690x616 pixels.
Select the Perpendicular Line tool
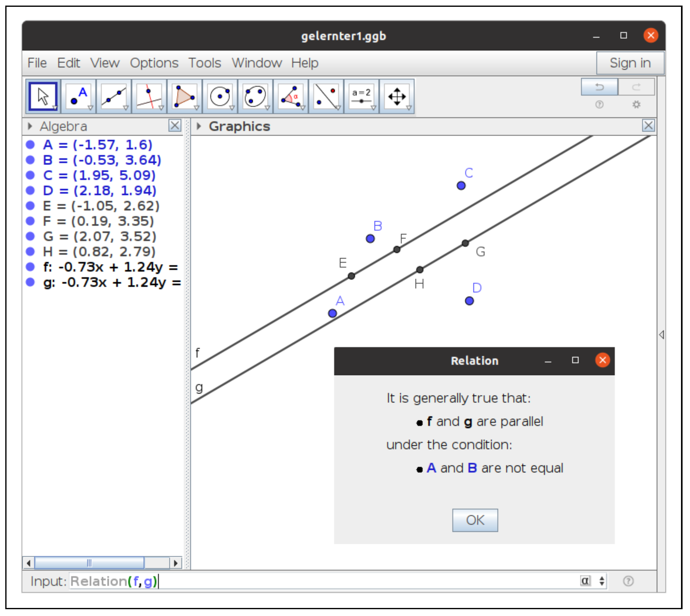point(149,96)
